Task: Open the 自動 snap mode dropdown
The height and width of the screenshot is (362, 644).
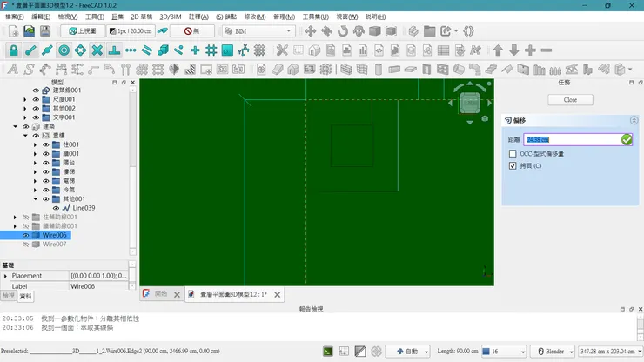Action: [407, 352]
